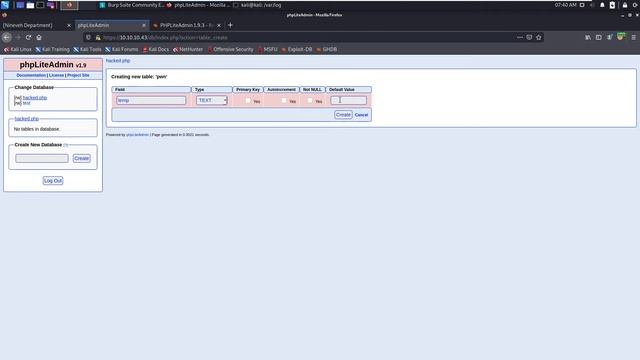
Task: Tick the Not NULL Yes checkbox
Action: click(310, 100)
